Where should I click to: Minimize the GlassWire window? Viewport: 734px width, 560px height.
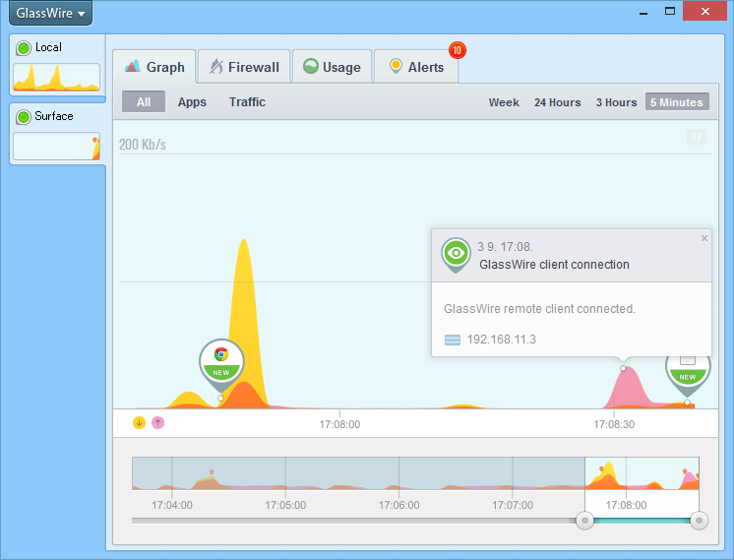tap(643, 13)
